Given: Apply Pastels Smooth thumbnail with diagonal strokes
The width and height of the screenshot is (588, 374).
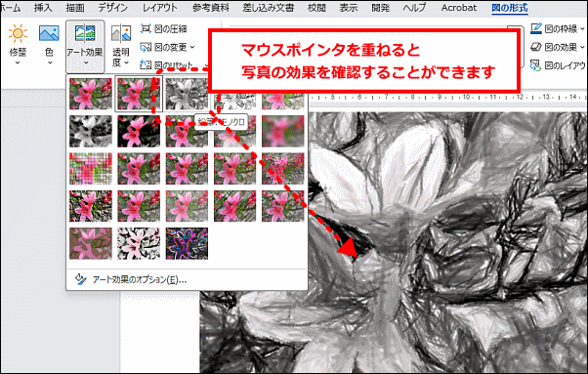Looking at the screenshot, I should 234,206.
